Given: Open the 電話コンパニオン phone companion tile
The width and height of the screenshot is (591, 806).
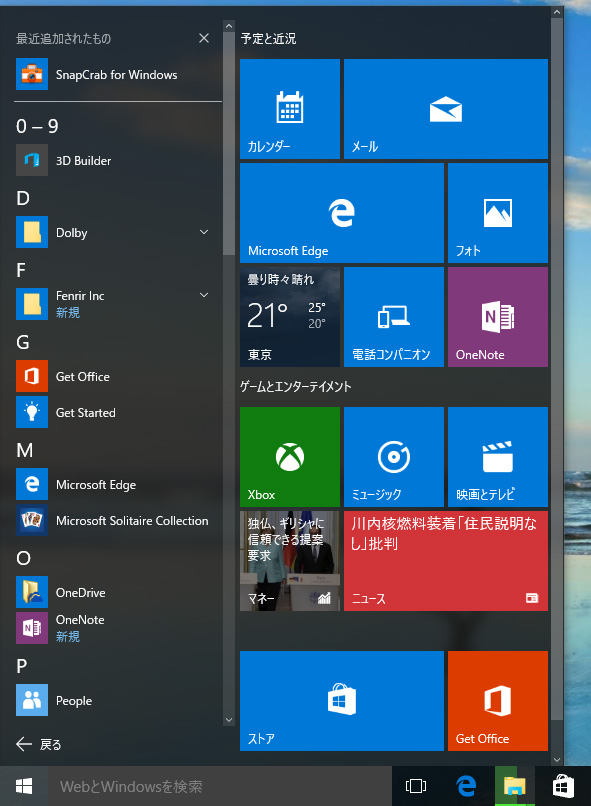Looking at the screenshot, I should click(x=394, y=317).
